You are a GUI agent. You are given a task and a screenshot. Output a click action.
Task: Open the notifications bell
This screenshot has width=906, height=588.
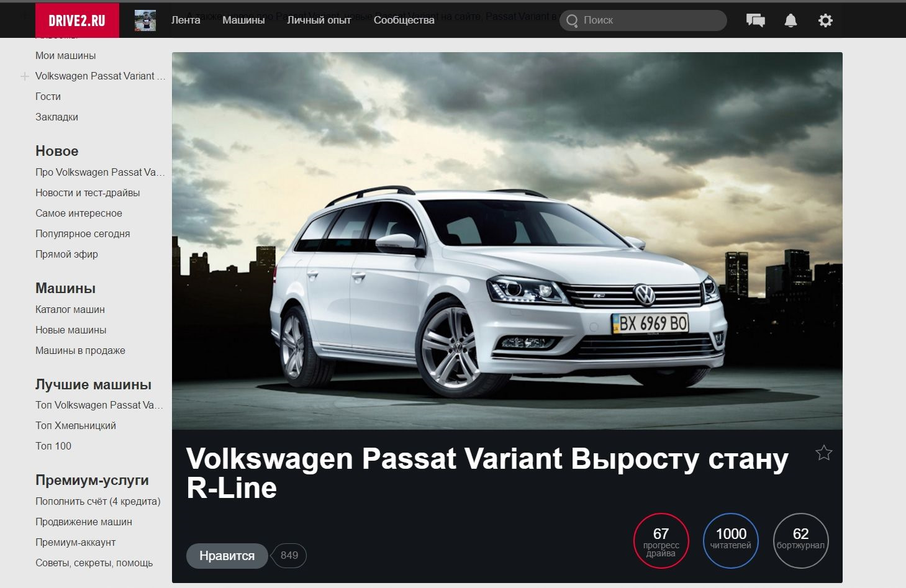790,20
